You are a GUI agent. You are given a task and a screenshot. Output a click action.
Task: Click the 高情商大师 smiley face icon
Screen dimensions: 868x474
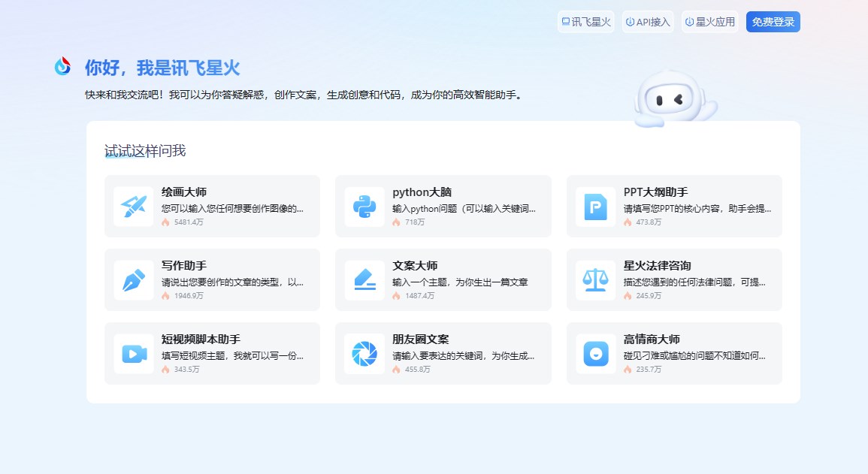point(596,353)
